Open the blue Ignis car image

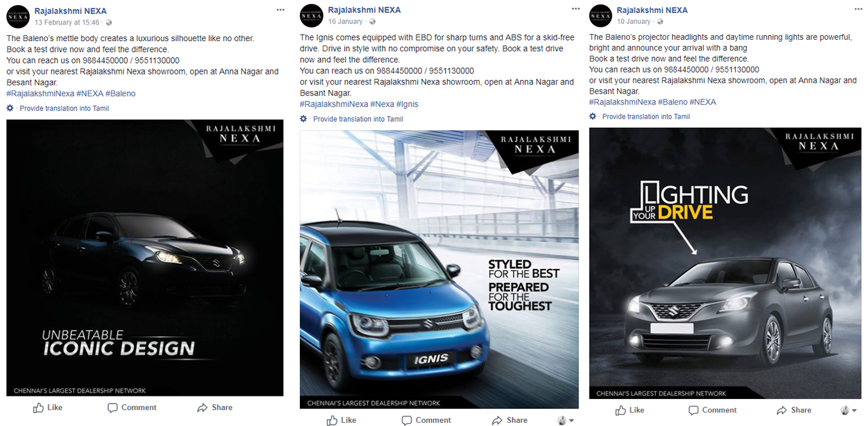pyautogui.click(x=439, y=269)
